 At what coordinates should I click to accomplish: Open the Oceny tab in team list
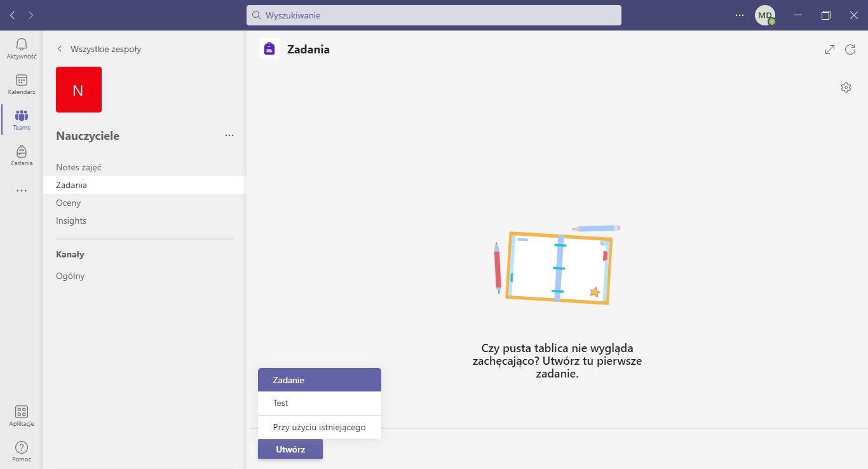[69, 203]
